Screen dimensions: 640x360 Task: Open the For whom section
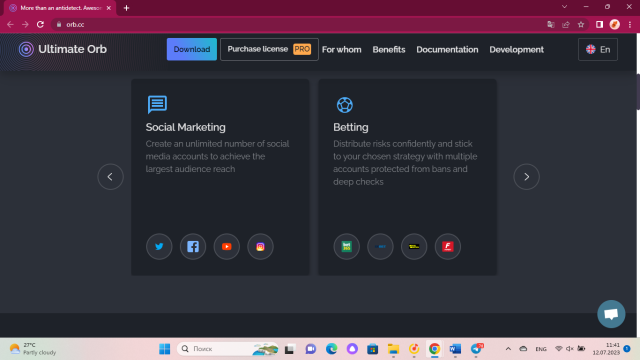pyautogui.click(x=342, y=50)
